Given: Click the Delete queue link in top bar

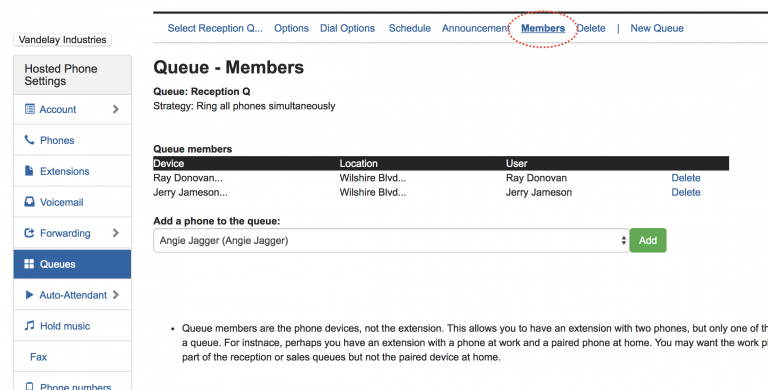Looking at the screenshot, I should 591,28.
